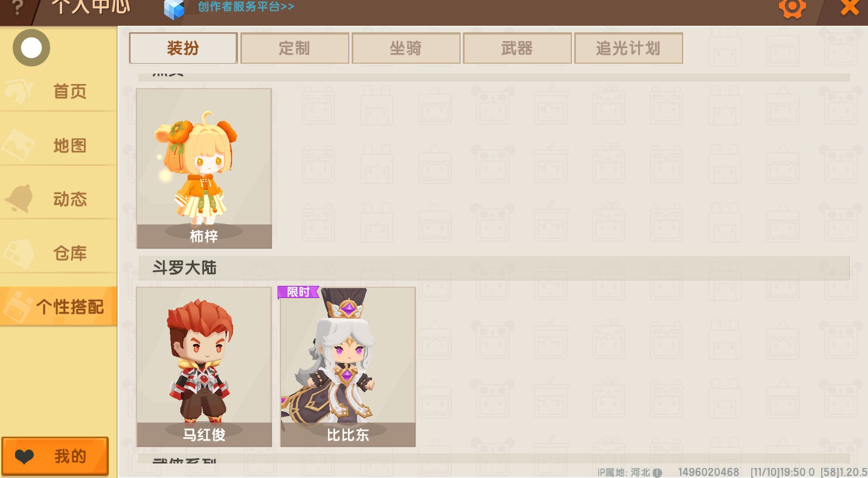Open the 创作者服务平台 link
The image size is (868, 478).
[x=246, y=6]
